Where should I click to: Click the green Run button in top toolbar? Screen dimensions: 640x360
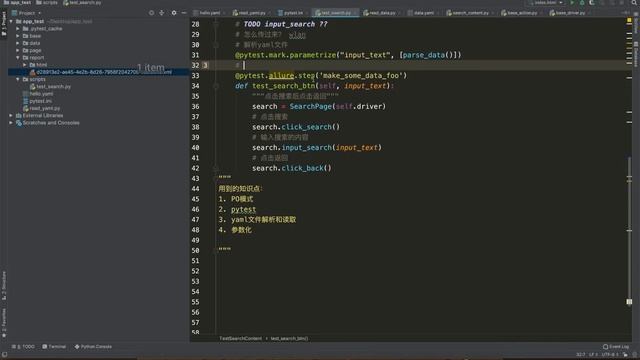(x=572, y=2)
